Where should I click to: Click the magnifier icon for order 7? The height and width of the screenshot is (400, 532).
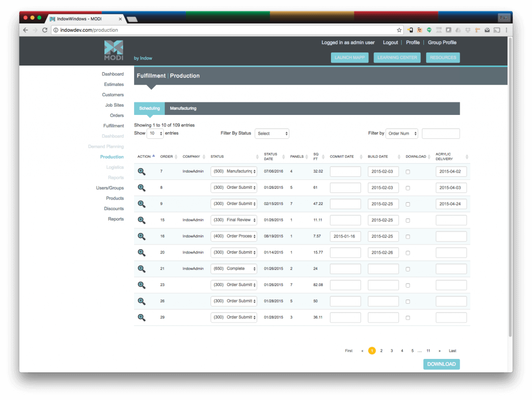[x=141, y=171]
